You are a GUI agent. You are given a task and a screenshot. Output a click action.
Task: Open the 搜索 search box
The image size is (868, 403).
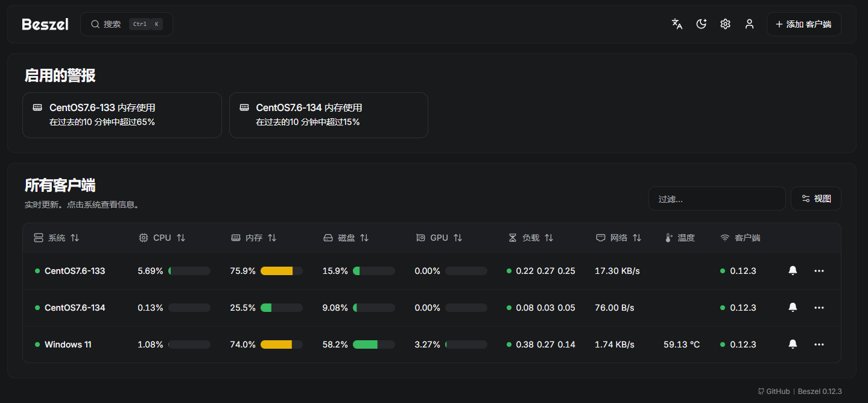(127, 24)
